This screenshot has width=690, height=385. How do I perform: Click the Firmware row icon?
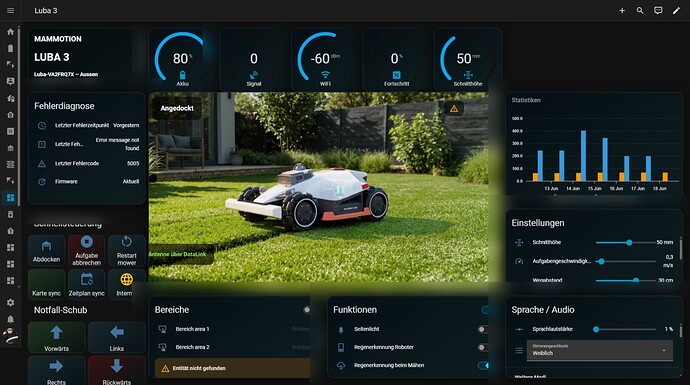click(x=42, y=182)
